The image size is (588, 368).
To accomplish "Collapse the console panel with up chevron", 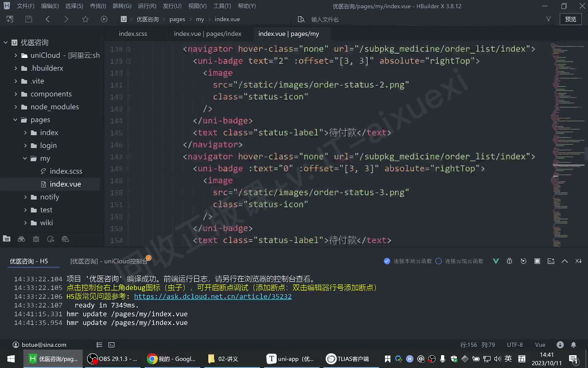I will point(565,261).
